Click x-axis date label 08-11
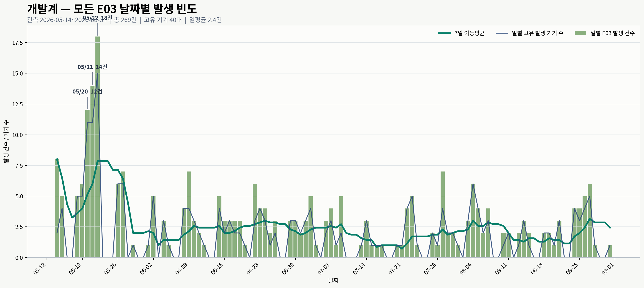The height and width of the screenshot is (288, 644). 501,268
